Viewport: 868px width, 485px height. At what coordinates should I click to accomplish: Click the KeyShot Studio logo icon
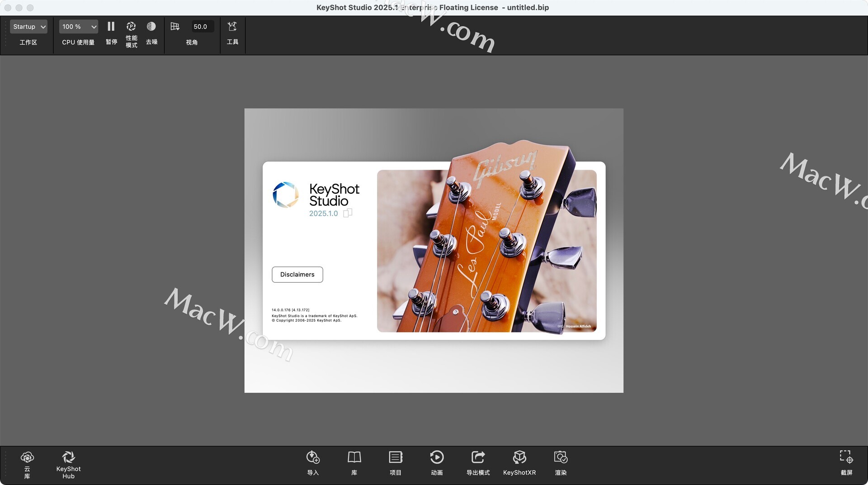286,195
